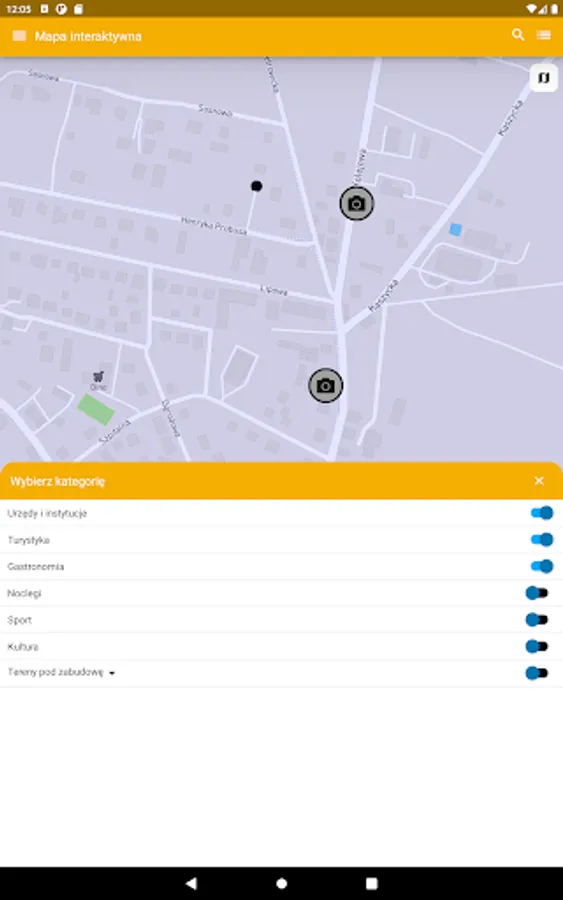Enable the Noclegi category switch
This screenshot has height=900, width=563.
point(537,593)
